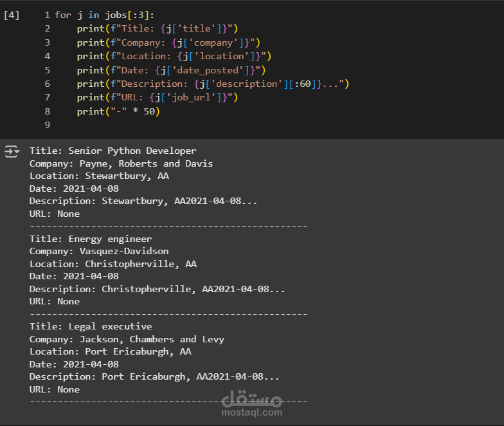The height and width of the screenshot is (426, 504).
Task: Open the mostaql.com link text
Action: [x=252, y=412]
